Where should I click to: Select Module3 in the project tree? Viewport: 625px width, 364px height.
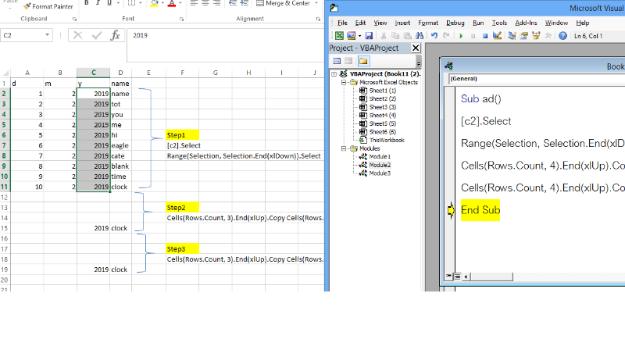(379, 173)
